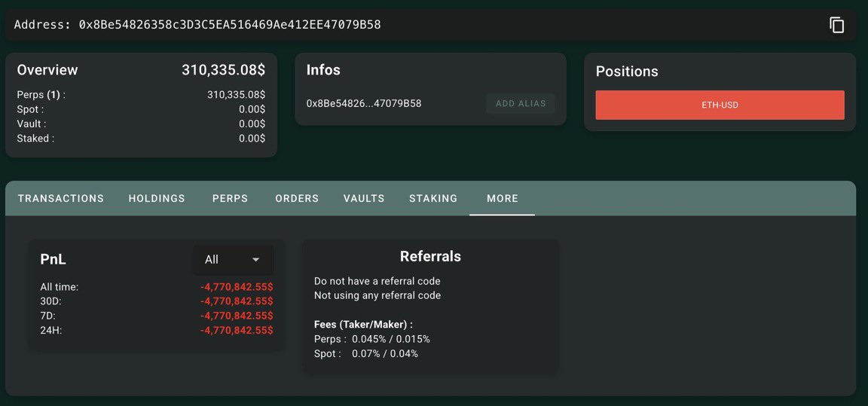Viewport: 868px width, 406px height.
Task: Go to the Orders tab
Action: pyautogui.click(x=297, y=198)
